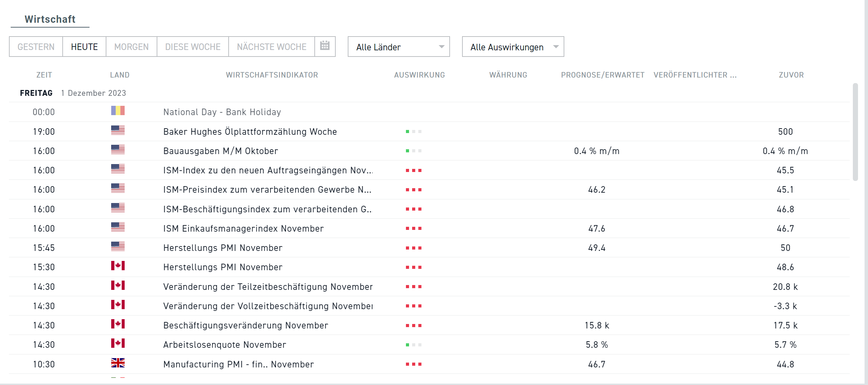Open the MORGEN view
The height and width of the screenshot is (385, 868).
click(x=131, y=47)
